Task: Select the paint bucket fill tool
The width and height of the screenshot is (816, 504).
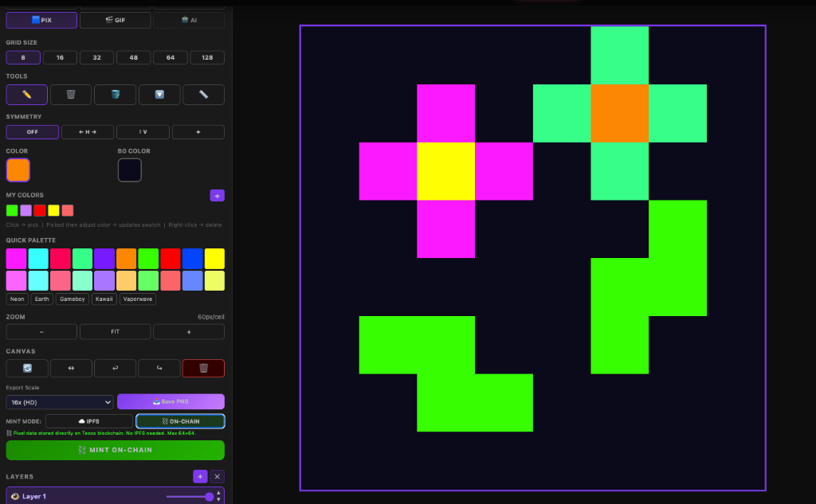Action: coord(115,95)
